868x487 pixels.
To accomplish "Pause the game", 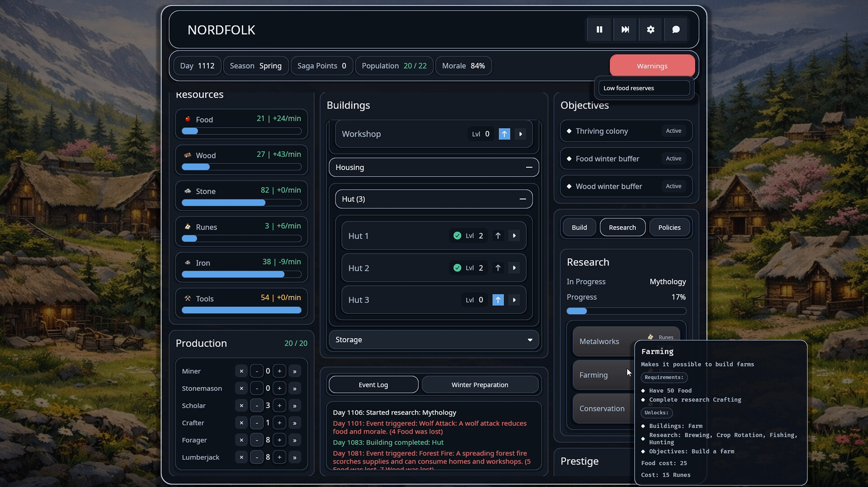I will tap(599, 29).
